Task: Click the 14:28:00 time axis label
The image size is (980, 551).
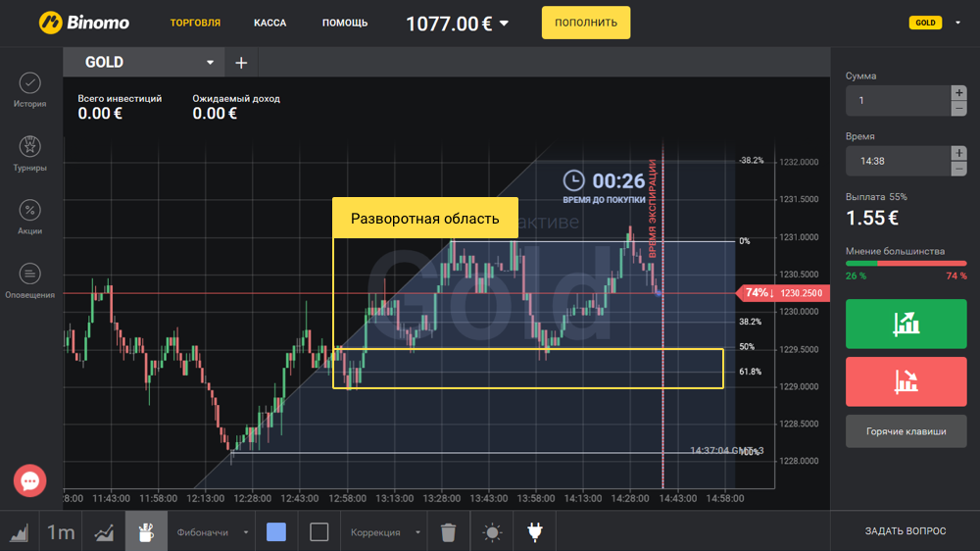Action: click(630, 498)
